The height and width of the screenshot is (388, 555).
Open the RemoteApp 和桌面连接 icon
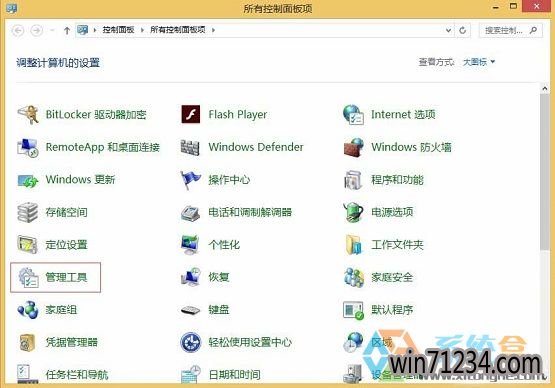pos(28,147)
